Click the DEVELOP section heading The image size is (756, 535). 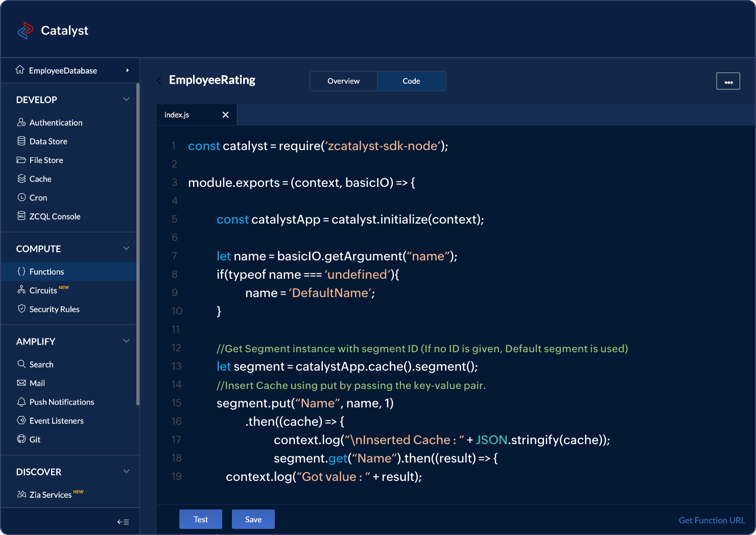37,100
